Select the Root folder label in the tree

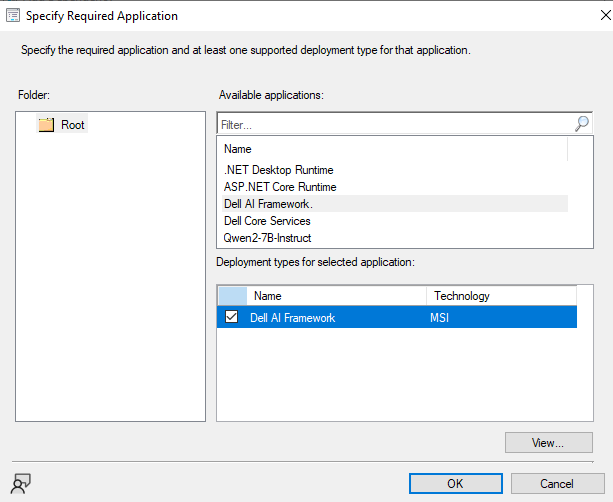tap(73, 125)
